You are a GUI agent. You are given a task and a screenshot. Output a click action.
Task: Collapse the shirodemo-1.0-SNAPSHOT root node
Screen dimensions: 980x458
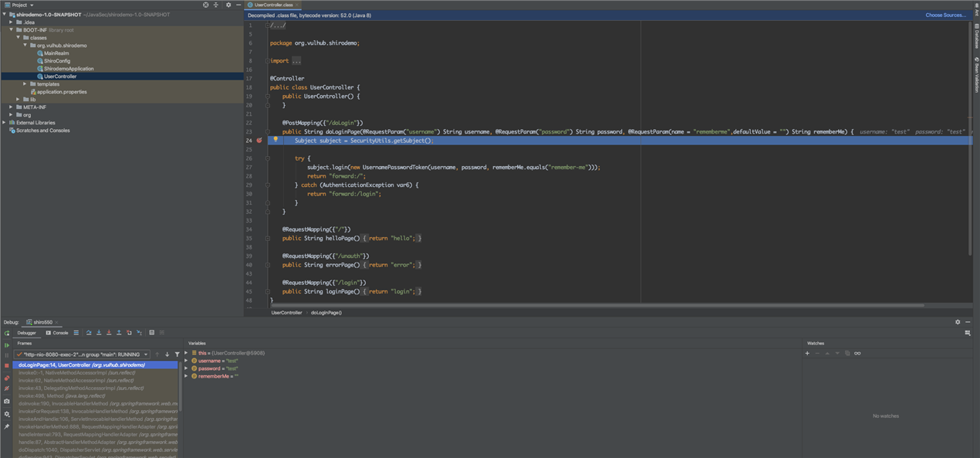4,15
